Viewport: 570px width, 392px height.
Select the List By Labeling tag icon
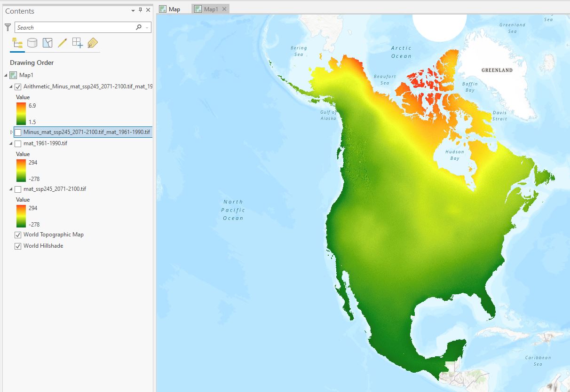click(x=92, y=43)
